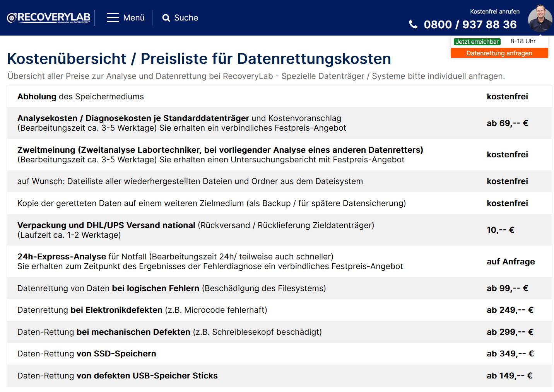The height and width of the screenshot is (392, 554).
Task: Click the support agent photo
Action: coord(540,18)
